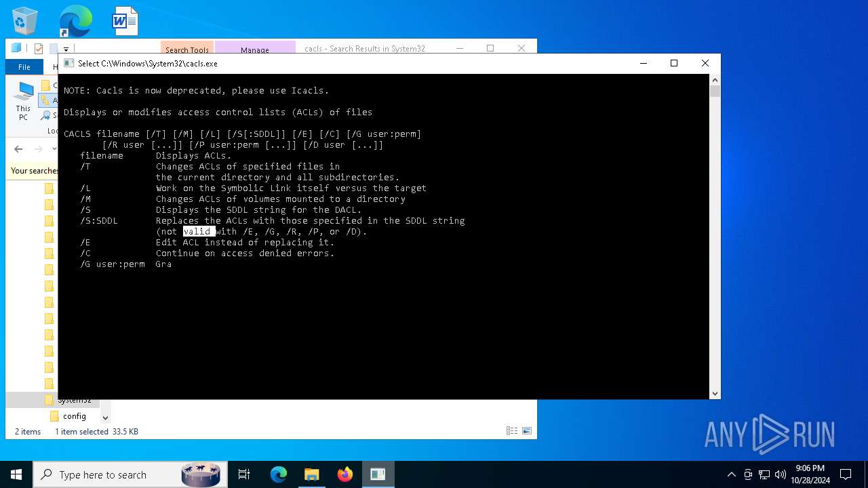
Task: Open Task View from the taskbar
Action: point(244,474)
